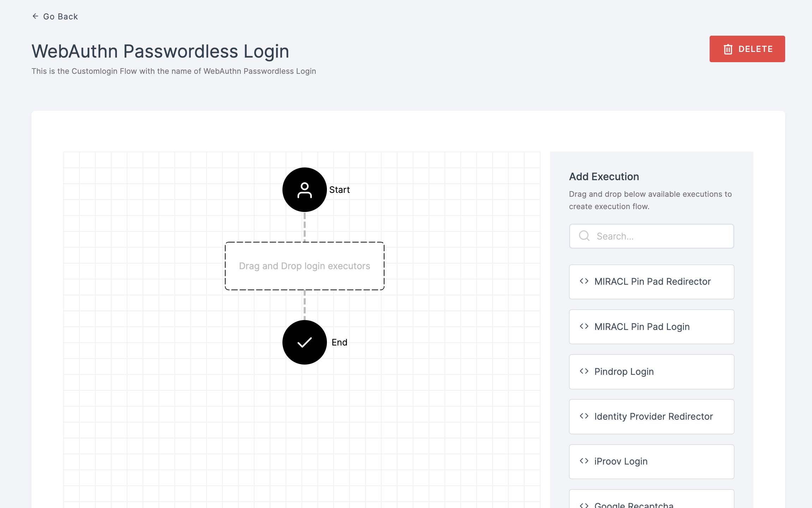The width and height of the screenshot is (812, 508).
Task: Click the Start node icon
Action: [305, 190]
